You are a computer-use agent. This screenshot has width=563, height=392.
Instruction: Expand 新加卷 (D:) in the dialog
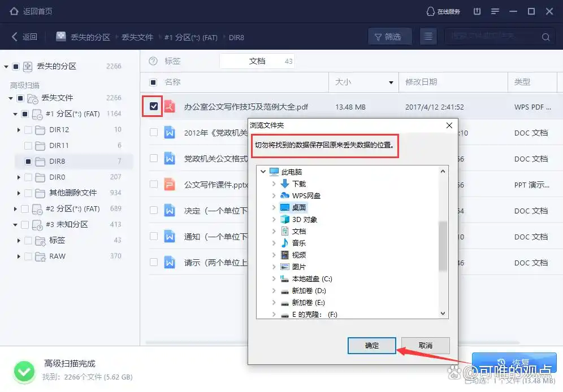click(274, 290)
